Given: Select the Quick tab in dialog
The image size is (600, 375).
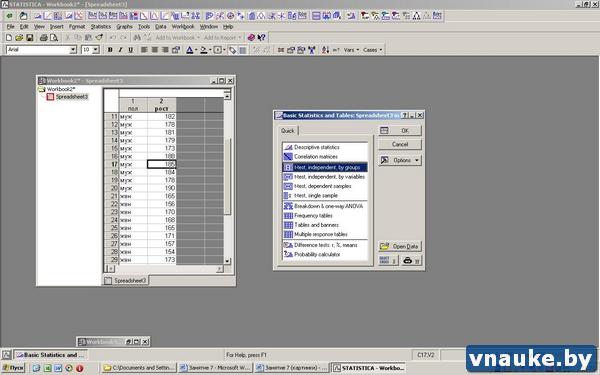Looking at the screenshot, I should [x=288, y=131].
